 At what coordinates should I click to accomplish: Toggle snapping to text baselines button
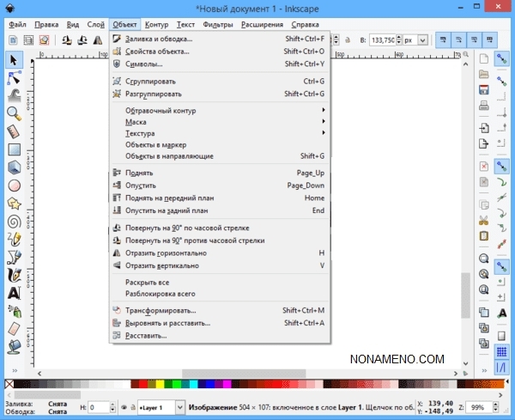[x=501, y=313]
